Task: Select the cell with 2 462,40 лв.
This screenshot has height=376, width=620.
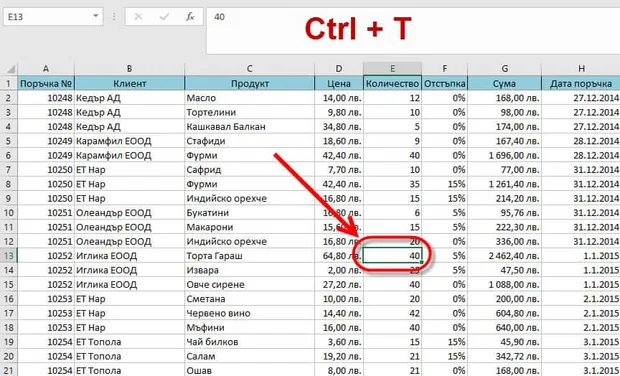Action: pyautogui.click(x=505, y=256)
